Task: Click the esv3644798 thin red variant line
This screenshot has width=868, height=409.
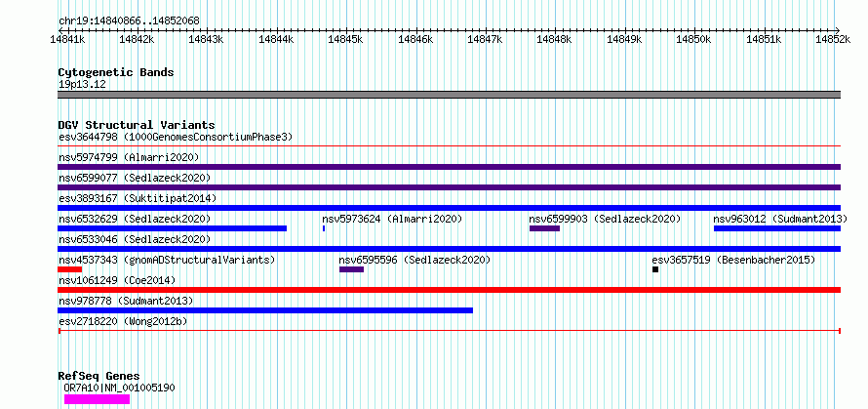Action: pos(449,146)
